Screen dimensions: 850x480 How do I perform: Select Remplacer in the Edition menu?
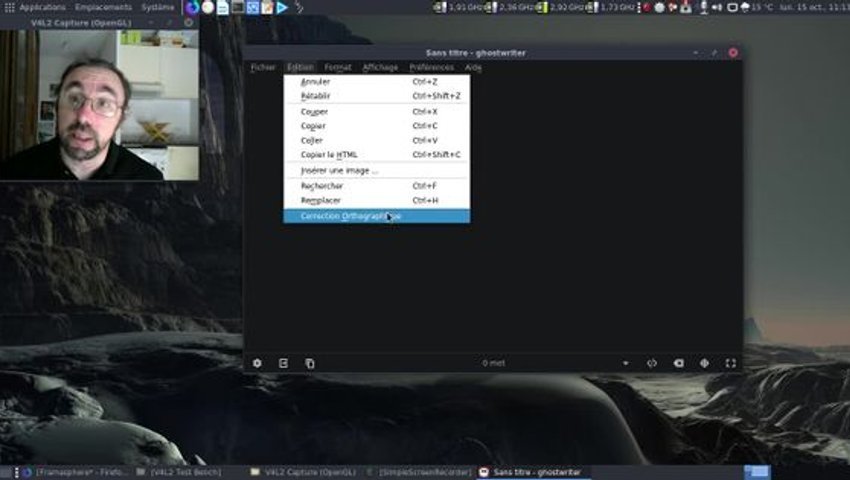(x=377, y=200)
